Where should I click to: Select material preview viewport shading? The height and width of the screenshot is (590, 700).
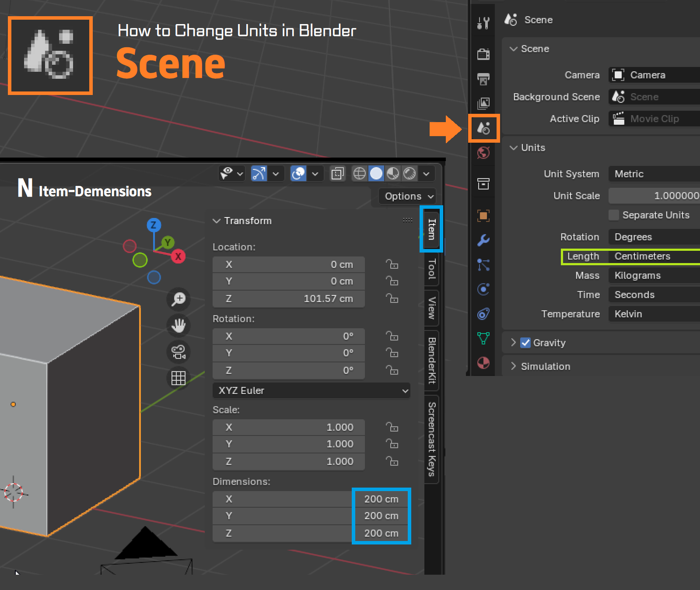tap(392, 174)
